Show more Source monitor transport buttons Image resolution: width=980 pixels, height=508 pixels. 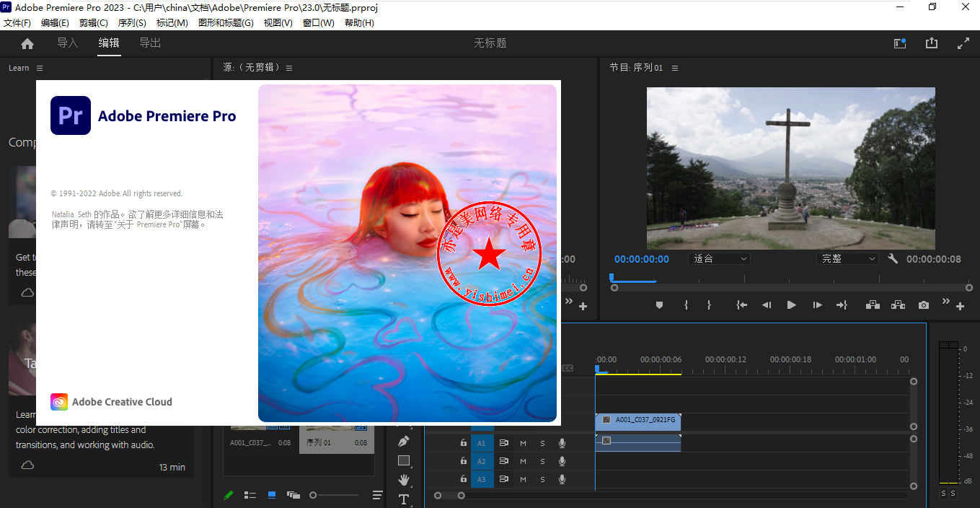(x=568, y=302)
